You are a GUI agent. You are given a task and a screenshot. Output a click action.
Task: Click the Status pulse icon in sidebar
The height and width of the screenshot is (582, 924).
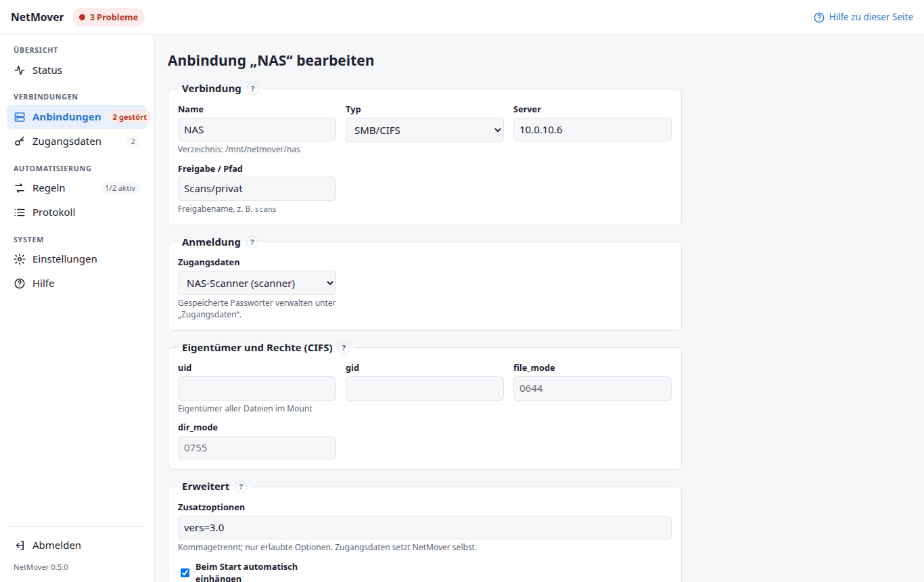(x=20, y=70)
